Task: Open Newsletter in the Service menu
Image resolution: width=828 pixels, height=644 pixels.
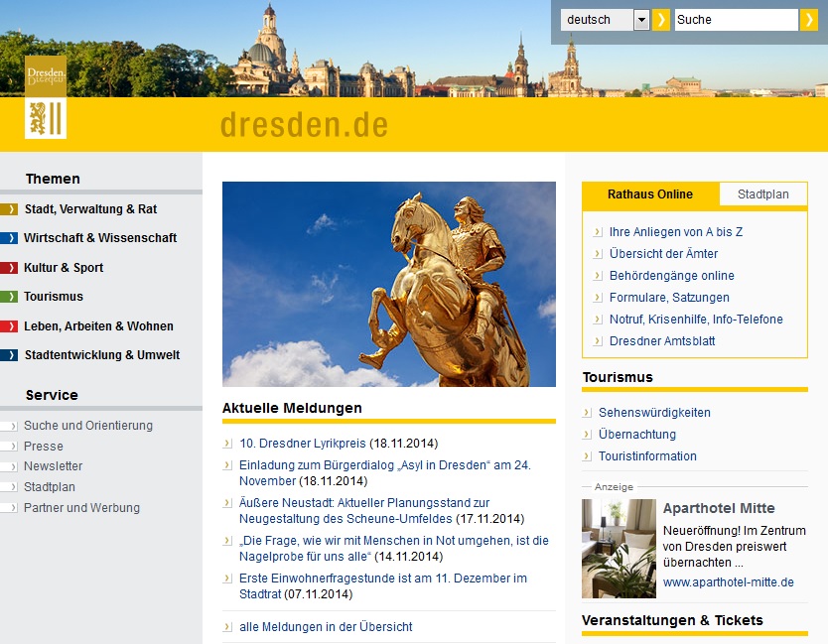Action: (x=53, y=466)
